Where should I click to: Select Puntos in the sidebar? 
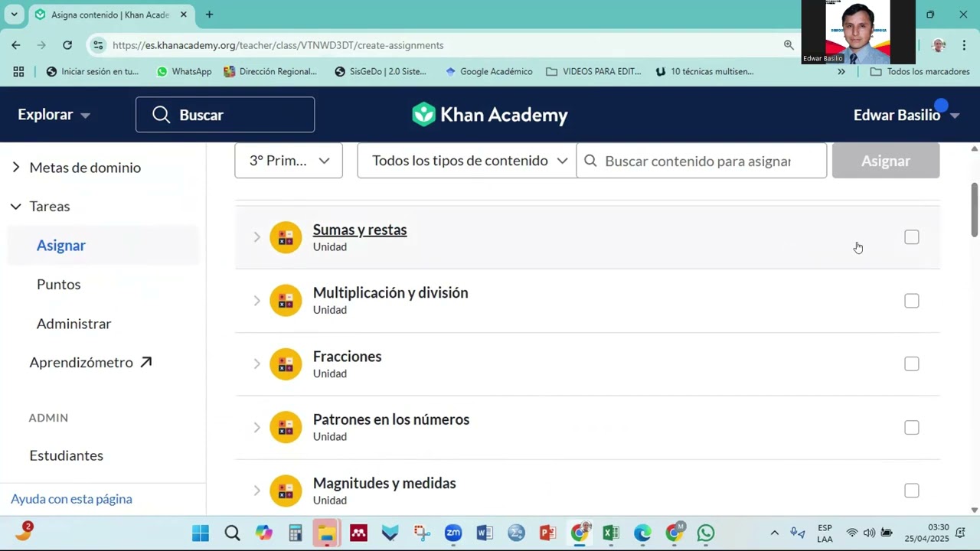point(59,284)
